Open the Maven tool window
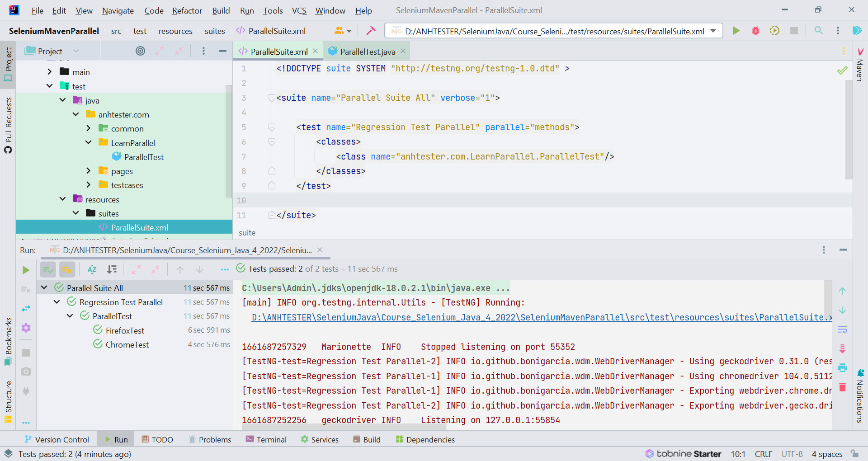 tap(860, 65)
